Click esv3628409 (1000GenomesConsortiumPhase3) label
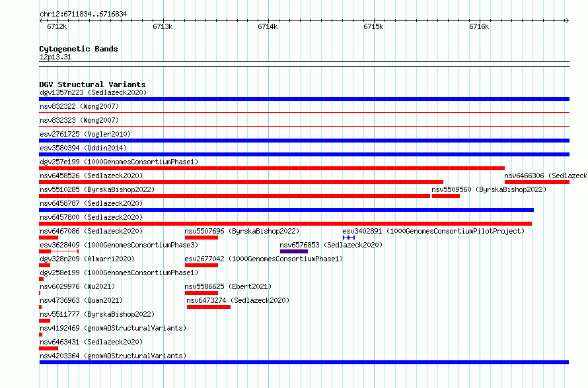Screen dimensions: 588x388 (119, 245)
